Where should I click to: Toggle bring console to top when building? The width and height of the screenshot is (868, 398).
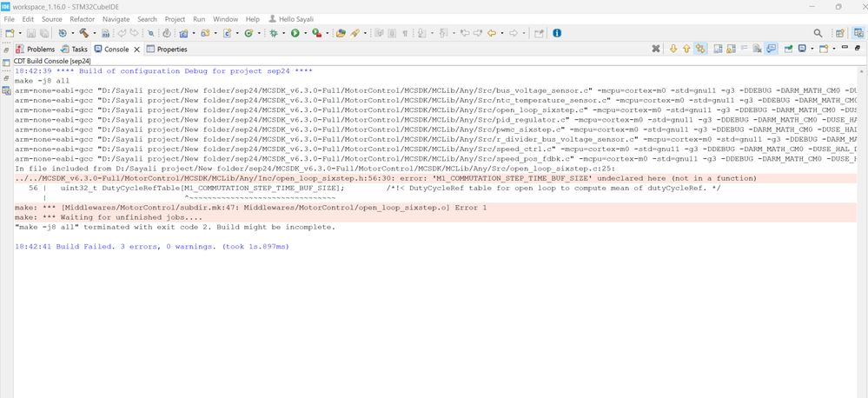pyautogui.click(x=771, y=49)
